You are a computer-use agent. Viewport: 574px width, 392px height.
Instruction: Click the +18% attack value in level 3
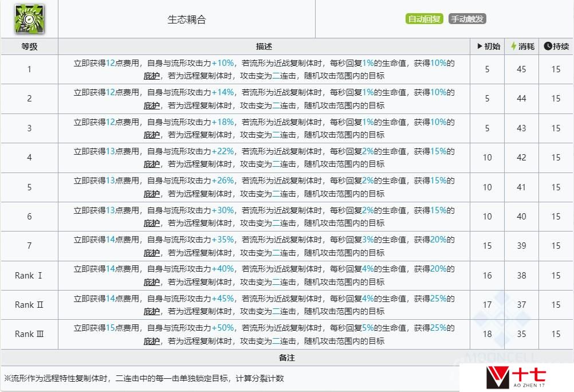point(223,122)
